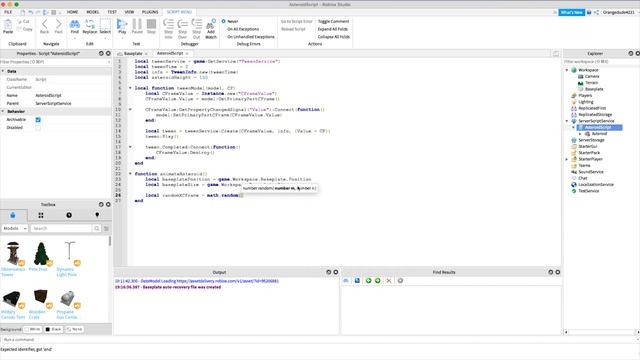Expand the StarterPlayer tree node
Viewport: 640px width, 360px height.
(x=567, y=159)
